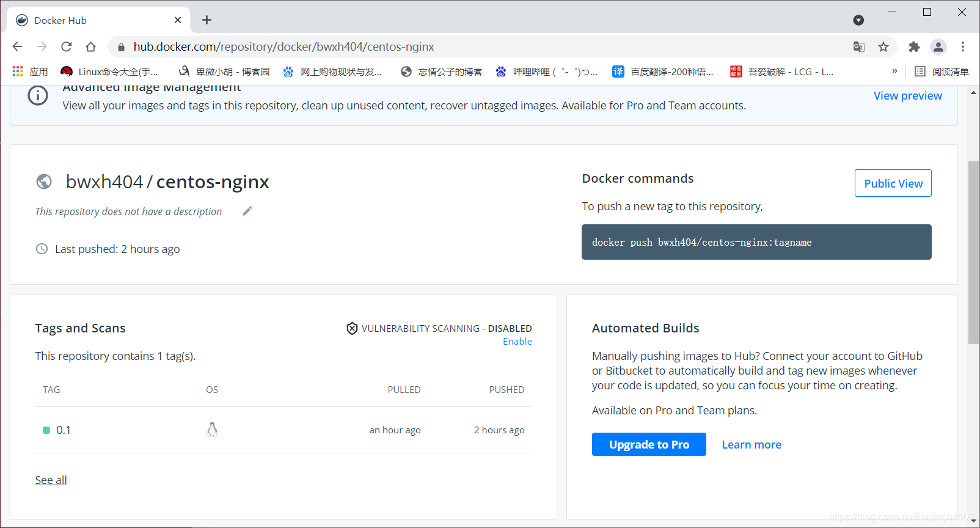Click the 应用 apps bookmark label
This screenshot has width=980, height=528.
pyautogui.click(x=38, y=71)
